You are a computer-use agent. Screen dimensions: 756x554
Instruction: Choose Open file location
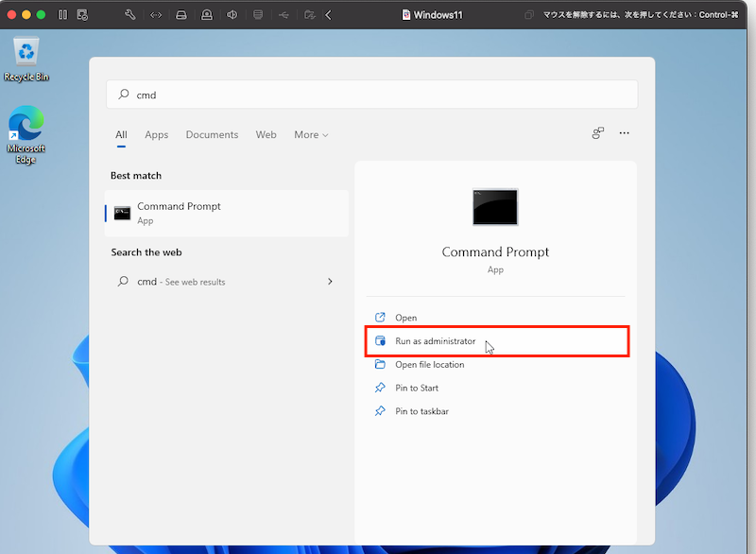click(495, 365)
